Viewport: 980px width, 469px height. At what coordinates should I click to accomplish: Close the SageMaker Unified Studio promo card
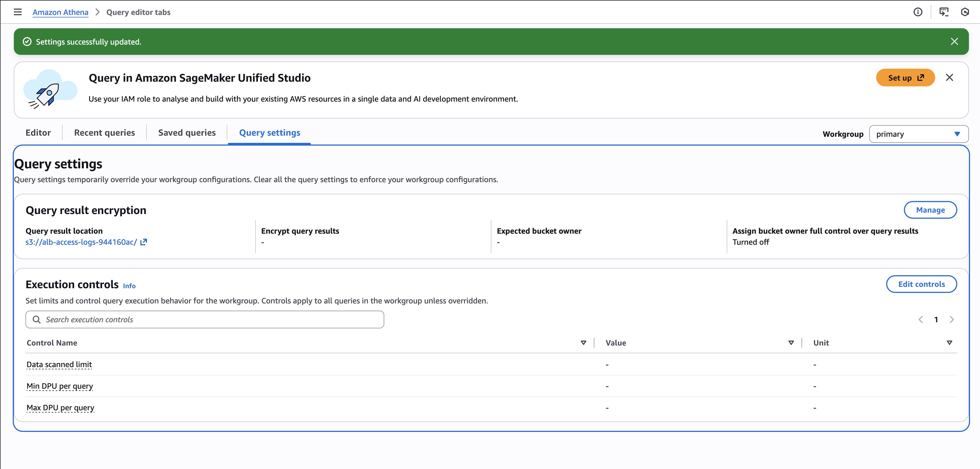(x=950, y=77)
